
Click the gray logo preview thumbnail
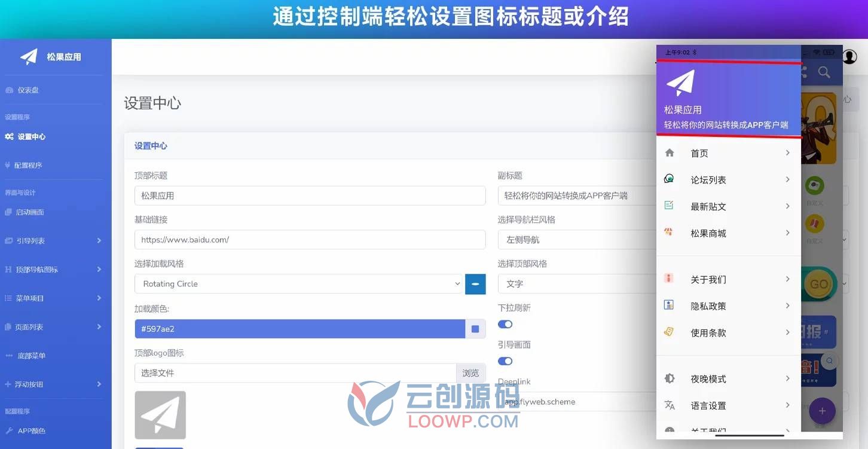[160, 415]
